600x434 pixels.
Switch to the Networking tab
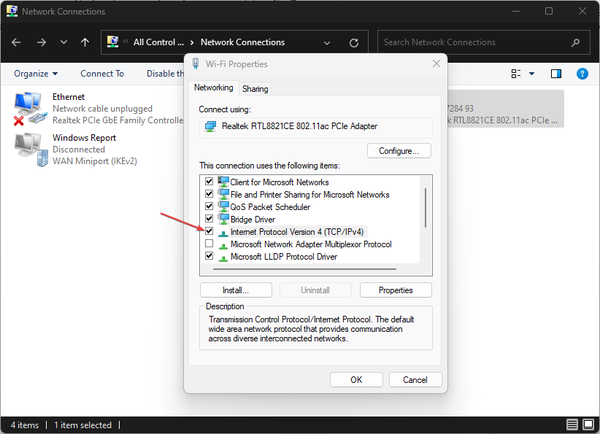[x=213, y=88]
